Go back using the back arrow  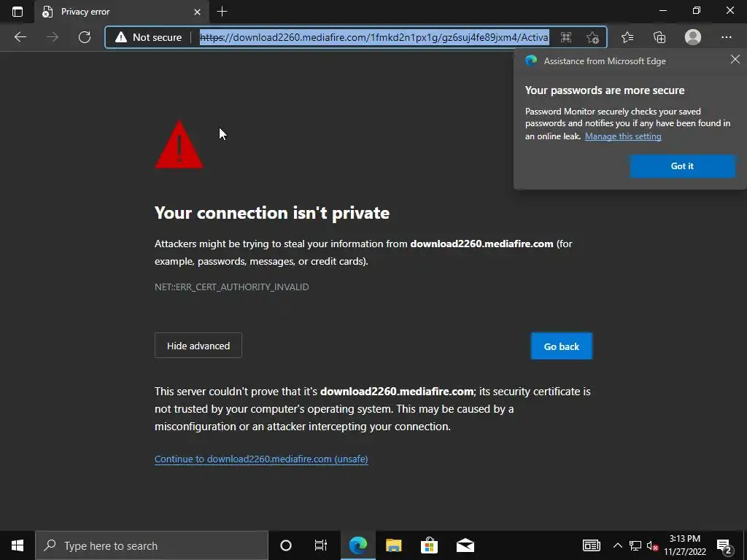[20, 37]
